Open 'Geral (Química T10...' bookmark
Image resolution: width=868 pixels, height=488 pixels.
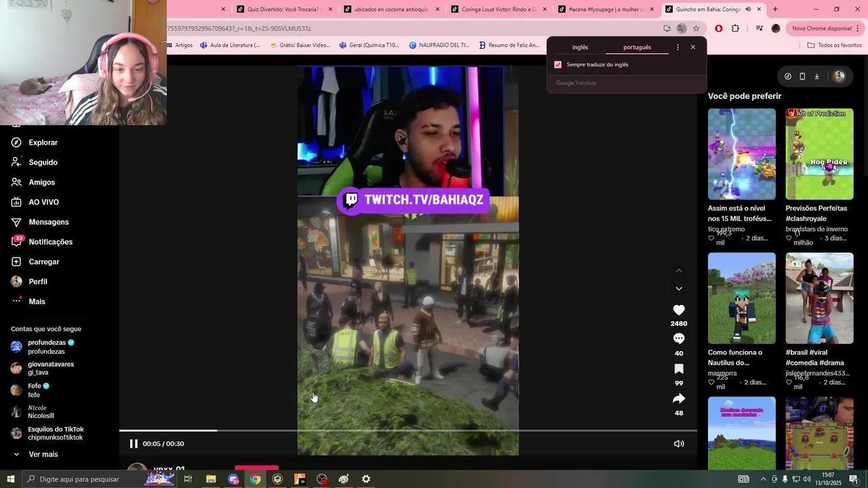click(x=369, y=45)
